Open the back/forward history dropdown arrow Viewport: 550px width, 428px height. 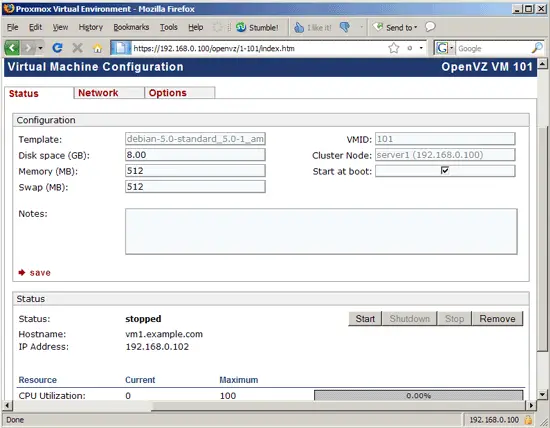pos(40,48)
